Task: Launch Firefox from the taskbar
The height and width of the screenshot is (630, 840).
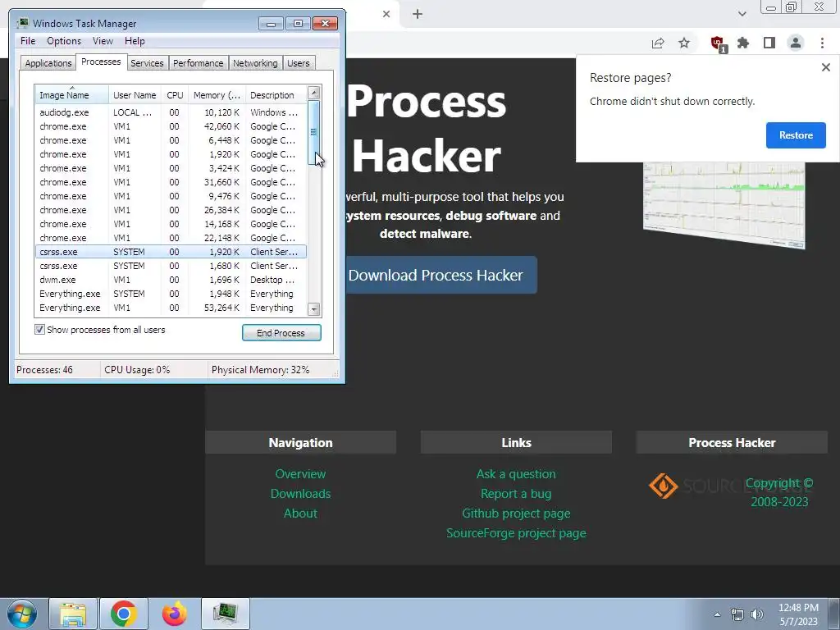Action: (175, 614)
